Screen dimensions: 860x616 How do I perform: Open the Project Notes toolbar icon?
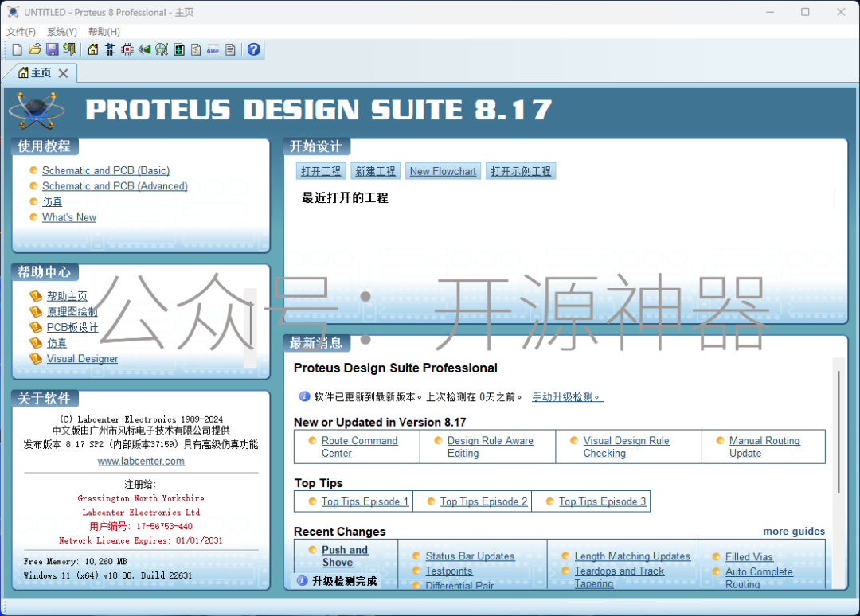(230, 50)
